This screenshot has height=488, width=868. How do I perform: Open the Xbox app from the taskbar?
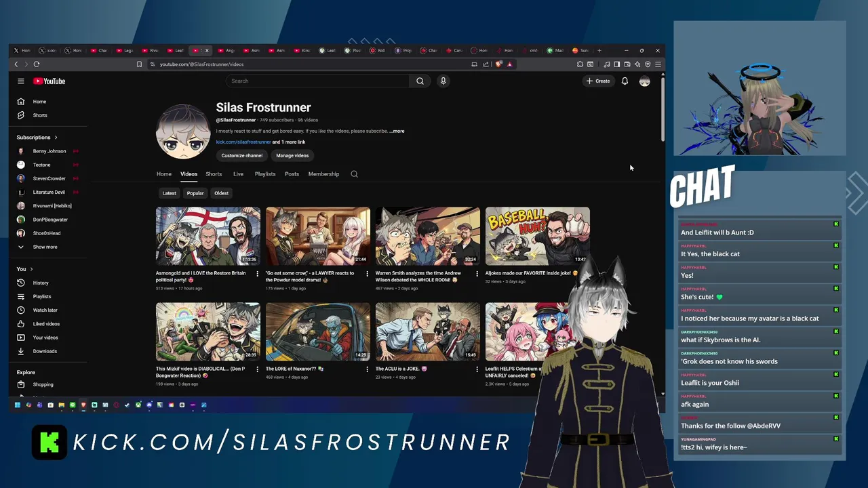point(138,405)
